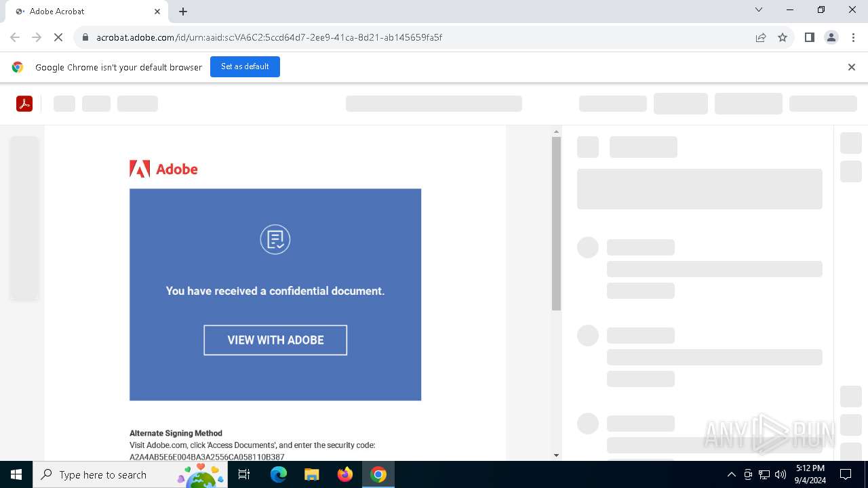Close the Adobe Acrobat tab
This screenshot has height=488, width=868.
point(157,12)
